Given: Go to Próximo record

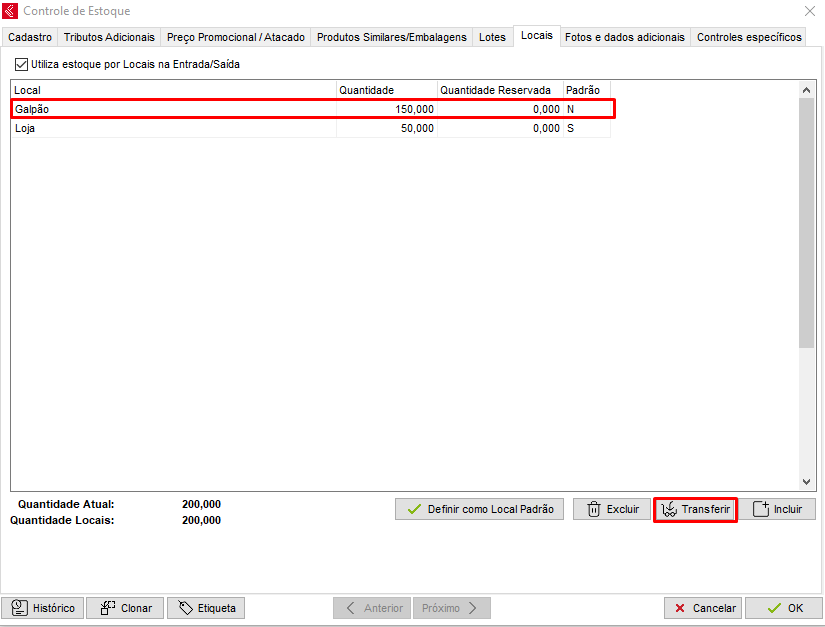Looking at the screenshot, I should (451, 608).
